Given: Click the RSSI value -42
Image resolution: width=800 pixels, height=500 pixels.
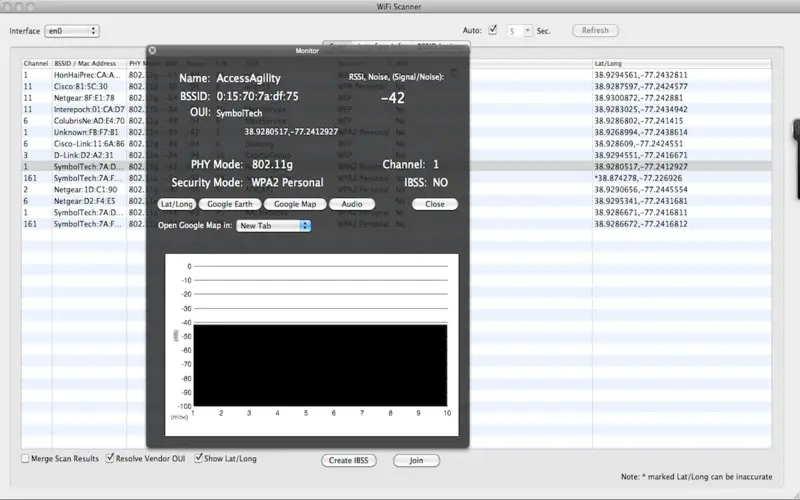Looking at the screenshot, I should coord(393,98).
